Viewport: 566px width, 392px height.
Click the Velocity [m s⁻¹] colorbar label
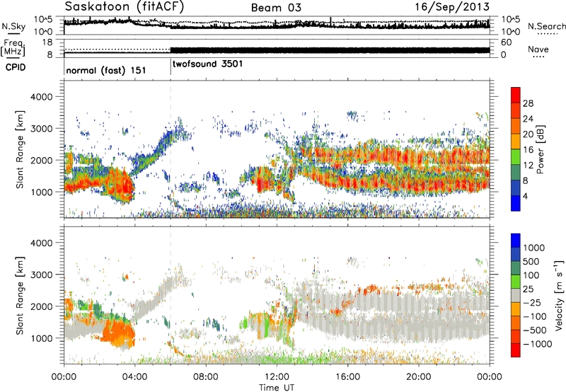(x=559, y=295)
